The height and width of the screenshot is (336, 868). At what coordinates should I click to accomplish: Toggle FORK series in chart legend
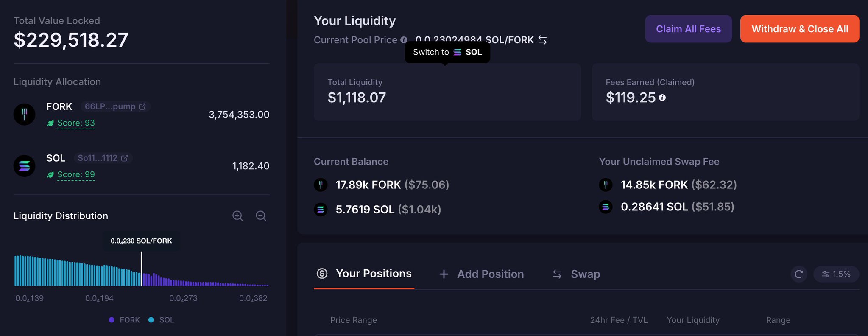(x=124, y=320)
